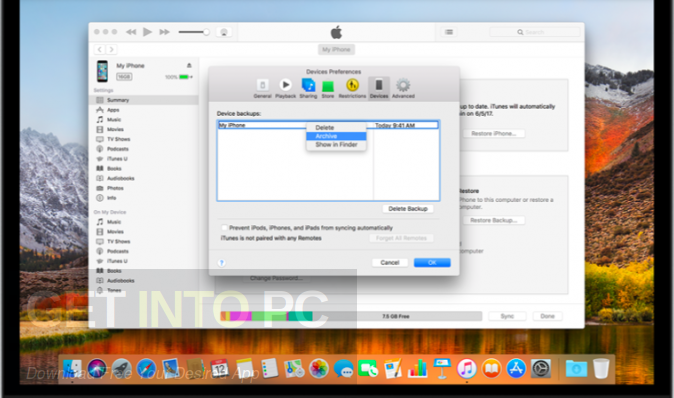Open Safari from the Dock
The width and height of the screenshot is (674, 398).
(146, 369)
